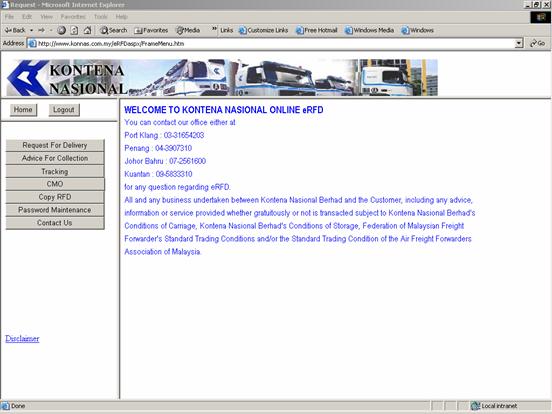Open Advice For Collection
Image resolution: width=552 pixels, height=414 pixels.
(x=55, y=158)
